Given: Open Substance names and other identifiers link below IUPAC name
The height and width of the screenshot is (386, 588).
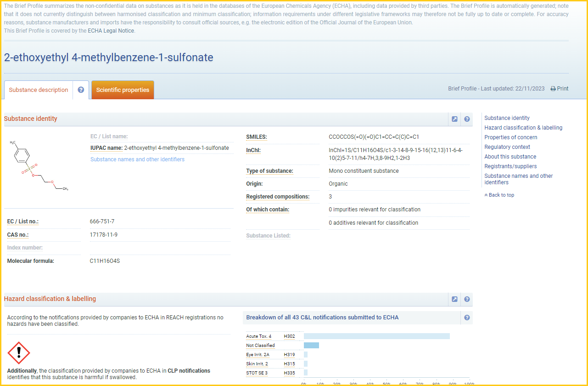Looking at the screenshot, I should [x=137, y=159].
